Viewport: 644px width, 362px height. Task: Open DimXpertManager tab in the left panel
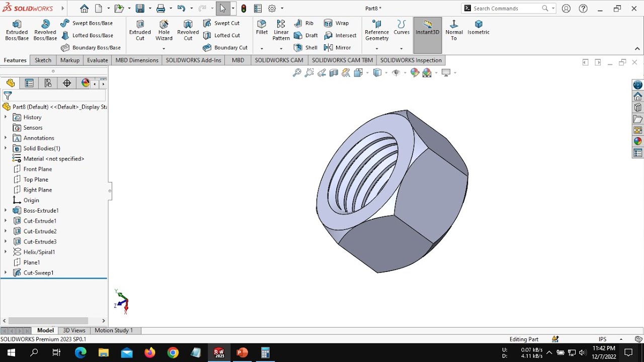tap(67, 83)
